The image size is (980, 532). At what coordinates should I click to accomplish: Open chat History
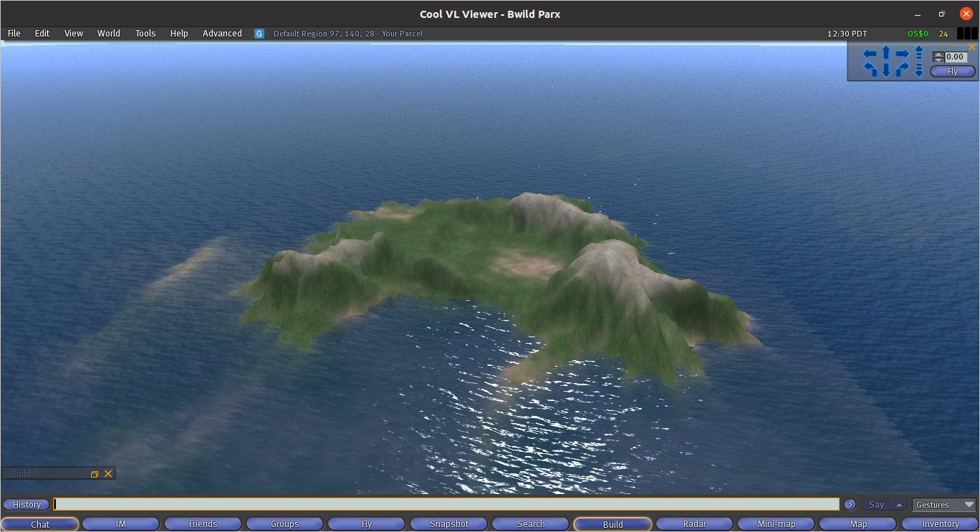coord(27,505)
